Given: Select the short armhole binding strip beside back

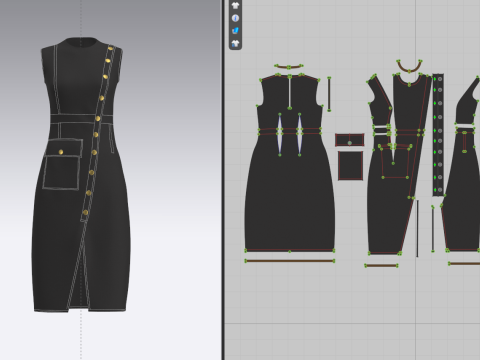Looking at the screenshot, I should [329, 94].
